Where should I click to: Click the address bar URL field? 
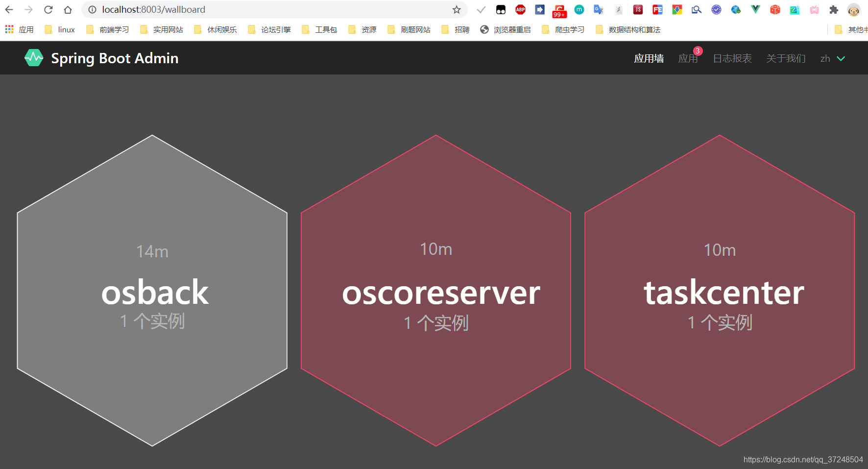(274, 9)
